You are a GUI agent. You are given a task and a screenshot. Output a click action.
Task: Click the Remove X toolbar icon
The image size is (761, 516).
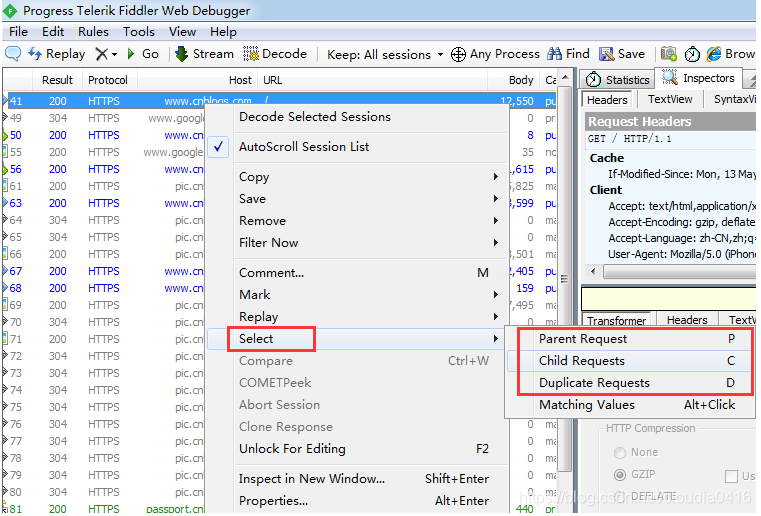coord(101,54)
